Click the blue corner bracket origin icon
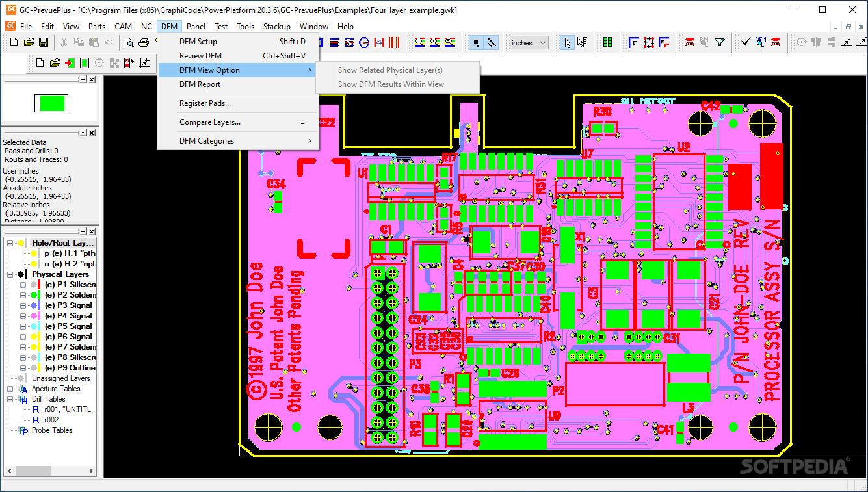This screenshot has width=868, height=492. pyautogui.click(x=633, y=43)
